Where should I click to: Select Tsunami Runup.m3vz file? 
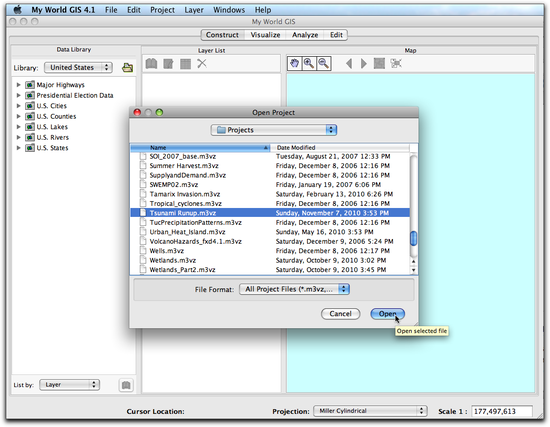270,213
